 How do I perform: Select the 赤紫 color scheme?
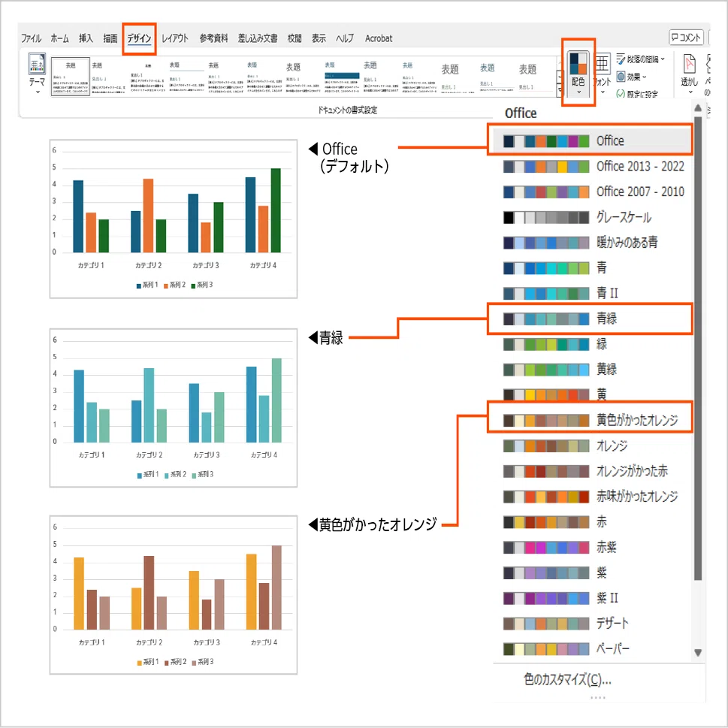592,547
